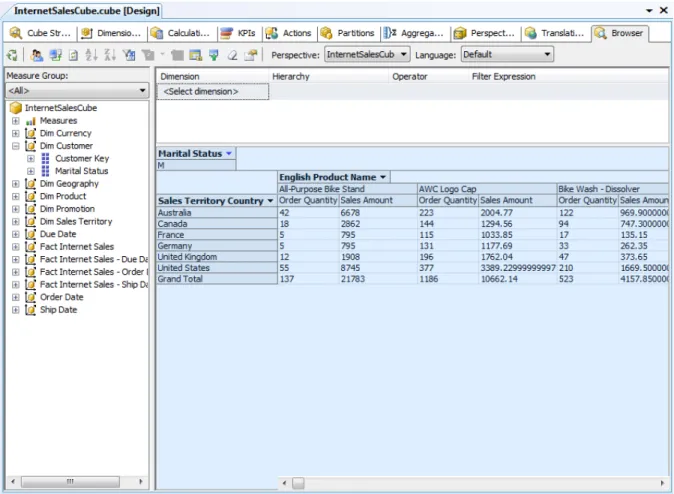Switch to the KPIs tab
This screenshot has height=494, width=674.
coord(239,33)
